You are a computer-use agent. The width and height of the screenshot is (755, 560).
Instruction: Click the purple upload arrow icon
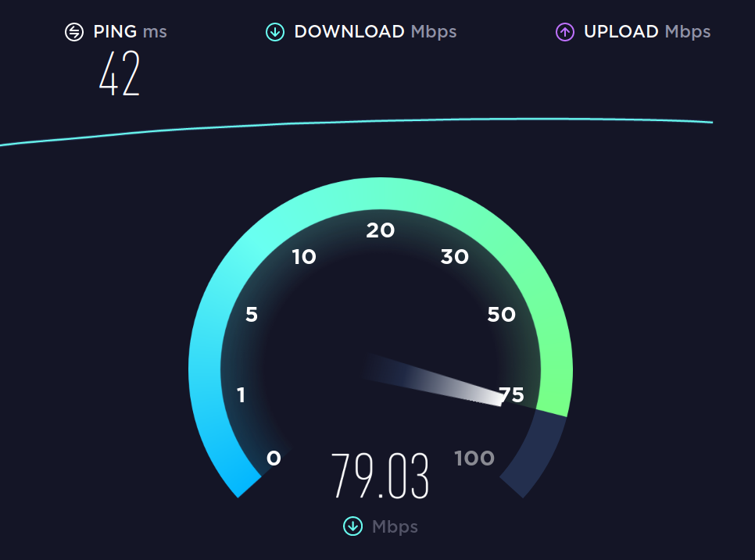565,32
